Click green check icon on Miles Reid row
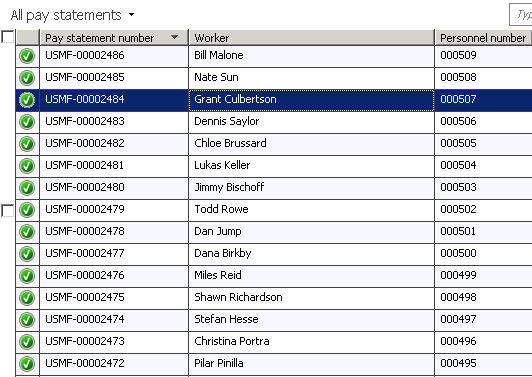Screen dimensions: 532x377 click(27, 276)
